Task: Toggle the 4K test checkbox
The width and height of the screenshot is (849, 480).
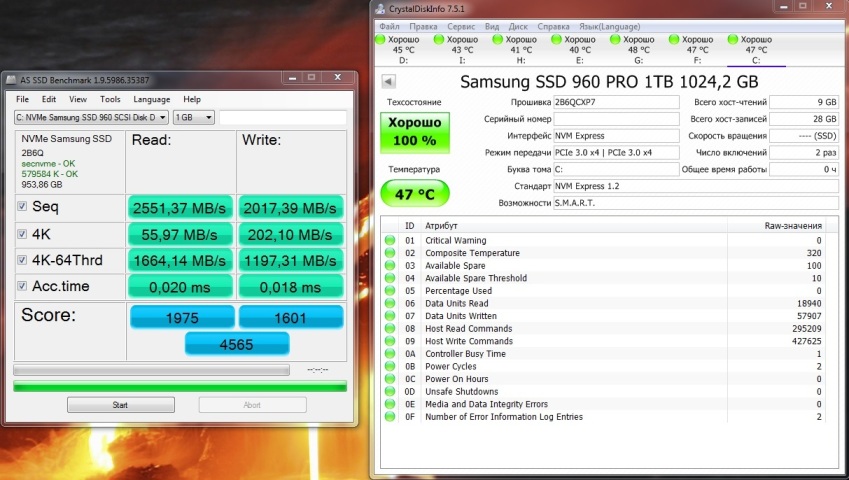Action: (22, 234)
